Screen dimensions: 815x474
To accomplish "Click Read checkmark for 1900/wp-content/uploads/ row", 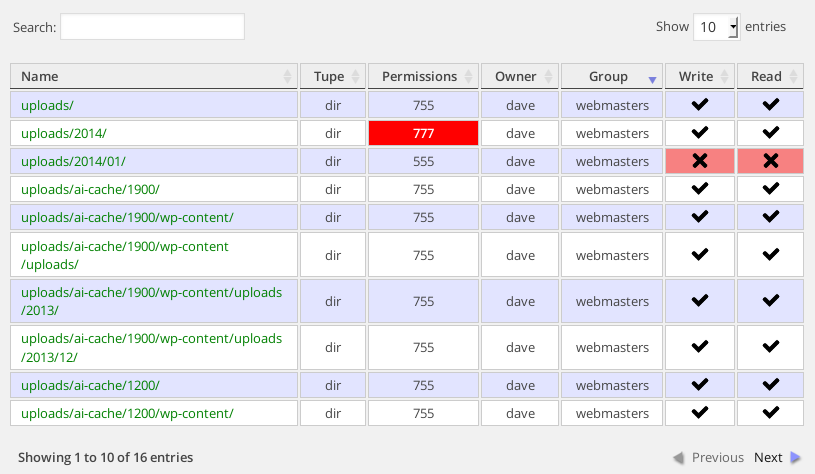I will (x=770, y=255).
